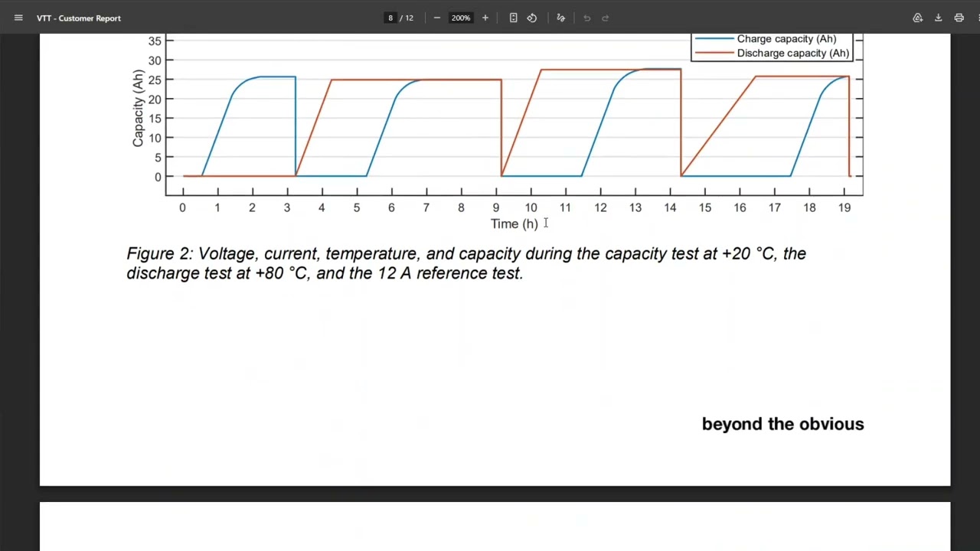980x551 pixels.
Task: Click the undo arrow icon
Action: 587,18
